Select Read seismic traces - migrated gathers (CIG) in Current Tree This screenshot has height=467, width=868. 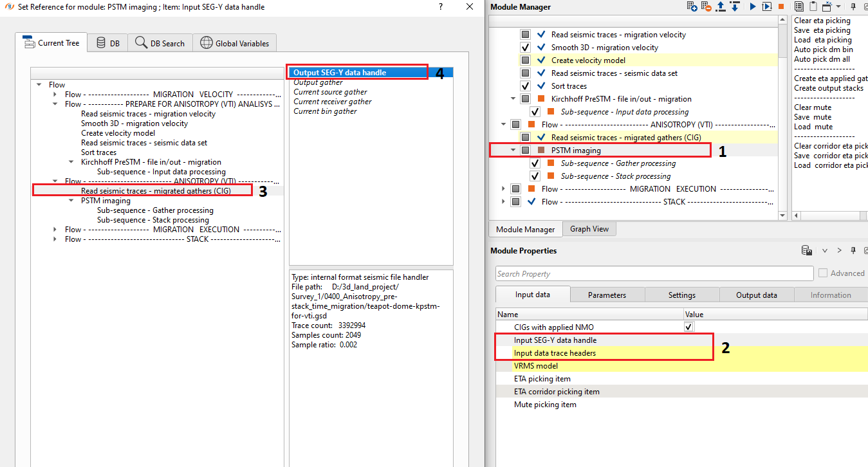[156, 191]
